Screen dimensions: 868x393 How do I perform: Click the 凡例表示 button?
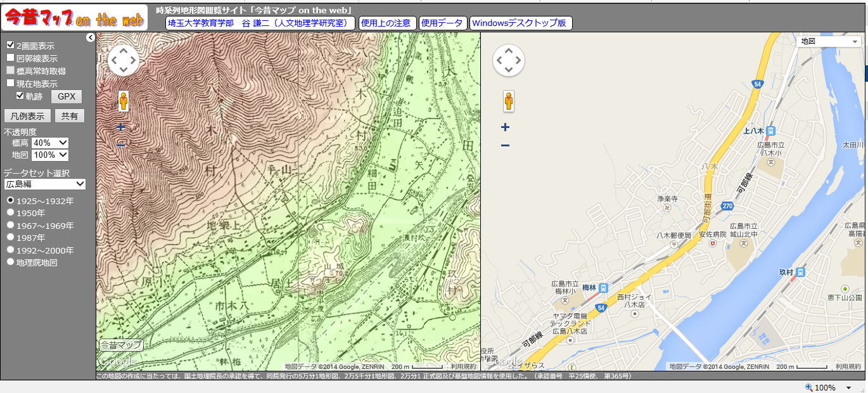(27, 116)
